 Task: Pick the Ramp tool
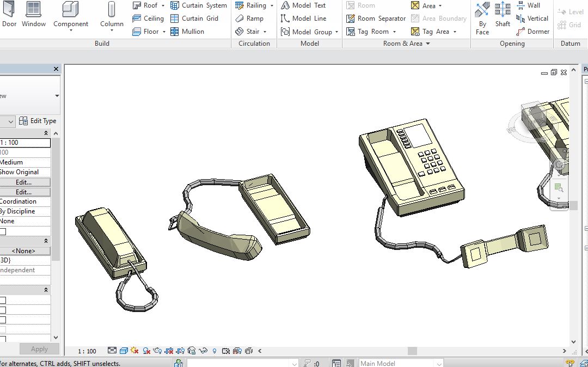click(x=249, y=19)
